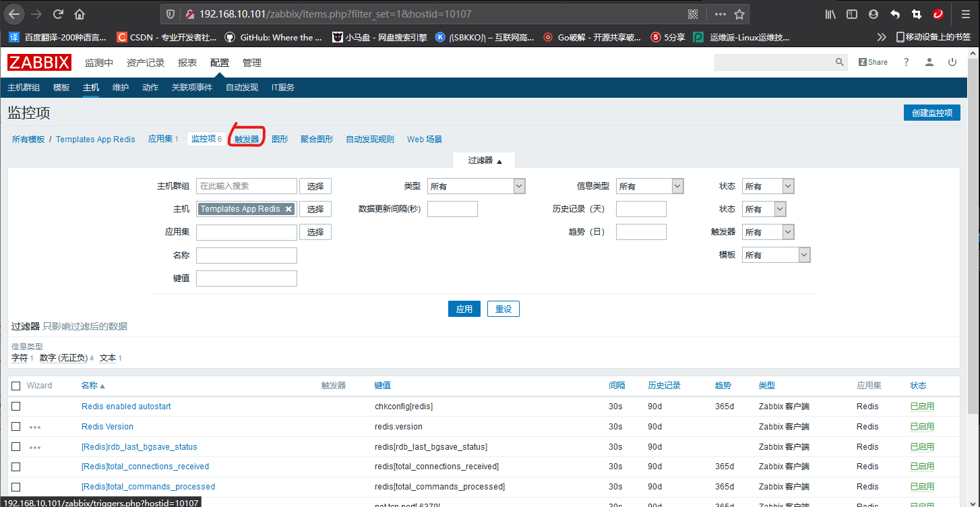This screenshot has width=980, height=507.
Task: Click the QR code icon in address bar
Action: (693, 14)
